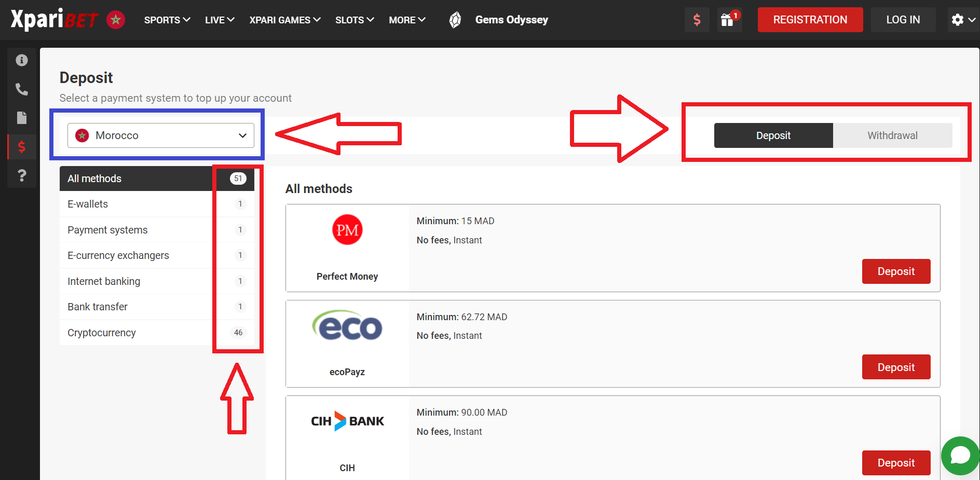Select Internet banking category

(x=157, y=281)
